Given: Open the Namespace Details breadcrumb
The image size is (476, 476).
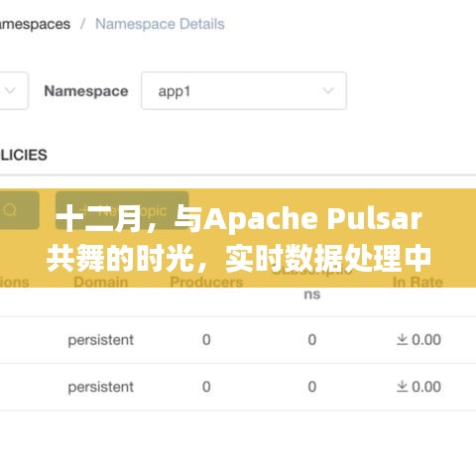Looking at the screenshot, I should coord(160,24).
